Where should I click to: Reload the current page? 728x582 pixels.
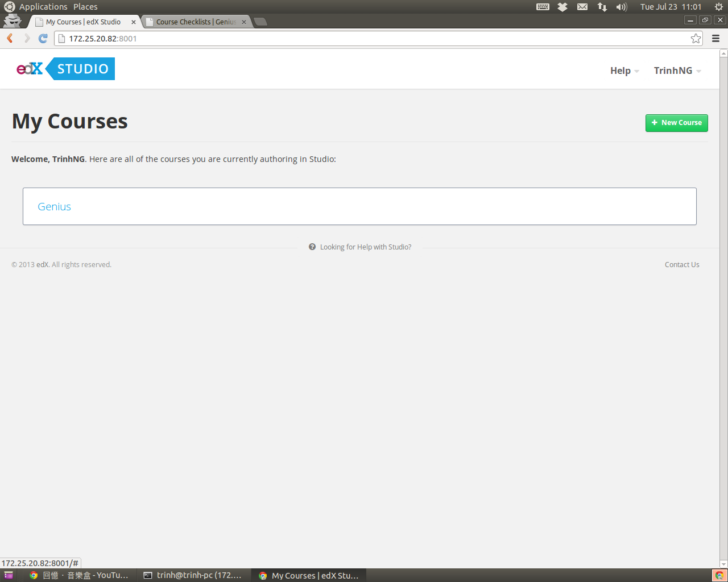[43, 39]
